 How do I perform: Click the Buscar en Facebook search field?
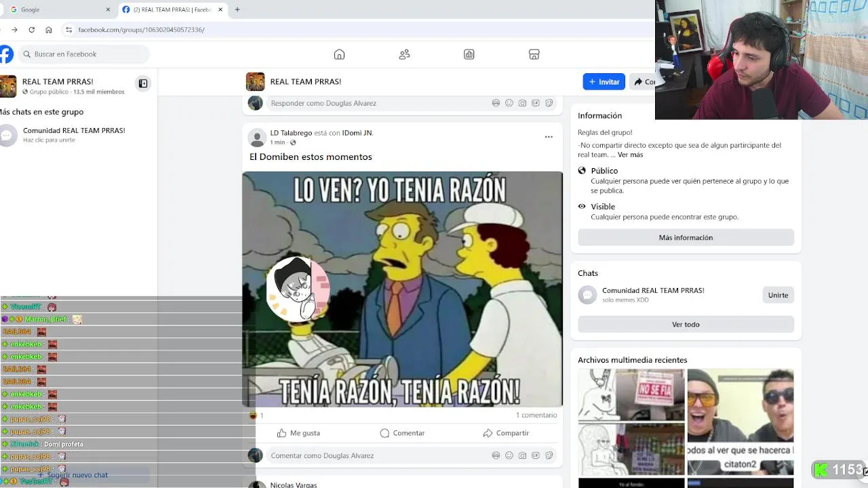click(84, 54)
